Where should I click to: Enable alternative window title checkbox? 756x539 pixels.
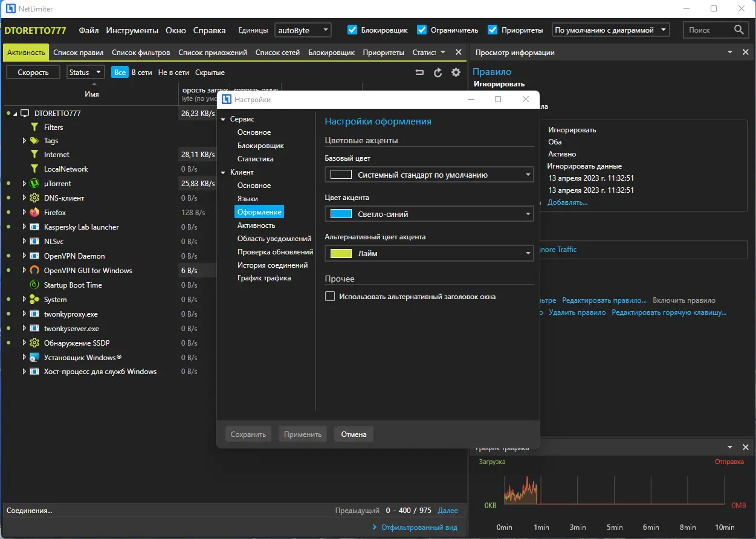[x=330, y=297]
